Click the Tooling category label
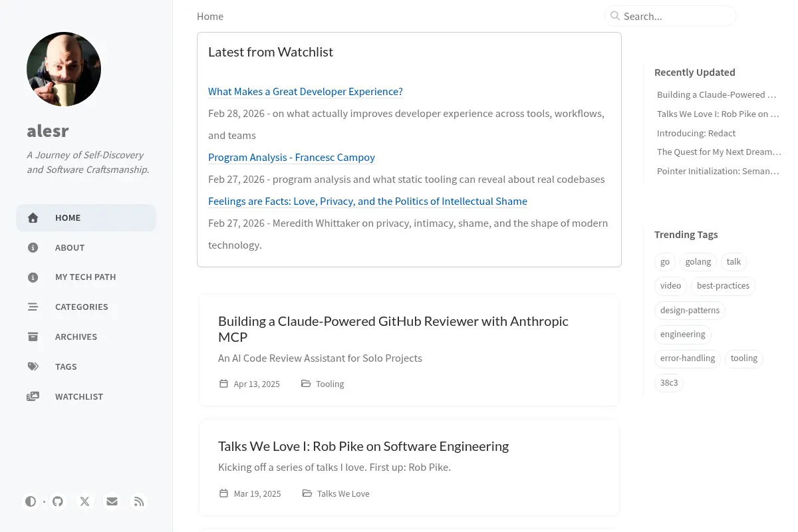 (330, 384)
